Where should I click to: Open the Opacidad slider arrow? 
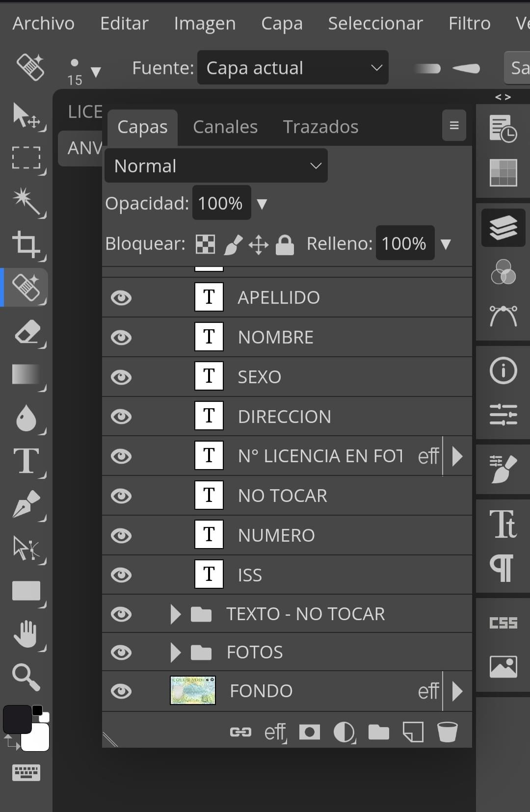tap(262, 204)
